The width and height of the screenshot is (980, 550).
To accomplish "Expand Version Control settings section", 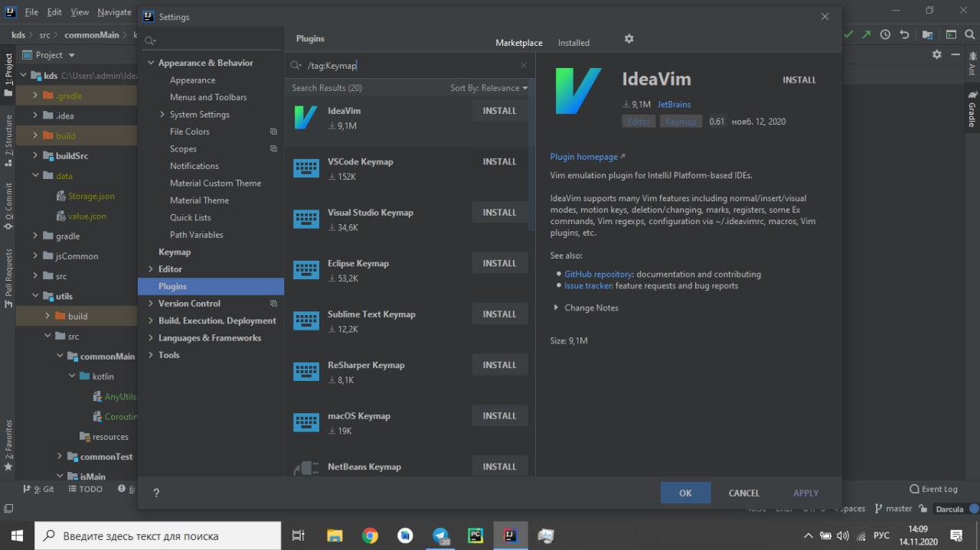I will coord(150,304).
